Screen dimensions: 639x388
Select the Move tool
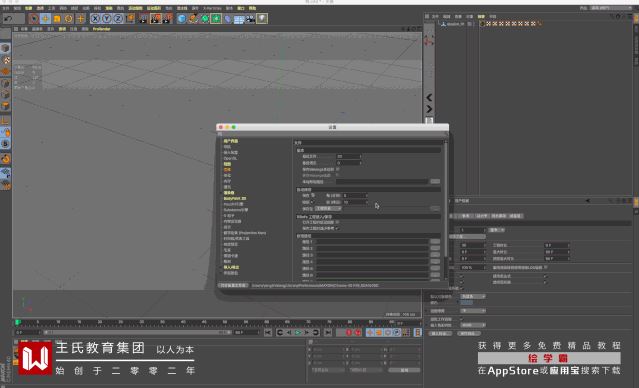46,19
